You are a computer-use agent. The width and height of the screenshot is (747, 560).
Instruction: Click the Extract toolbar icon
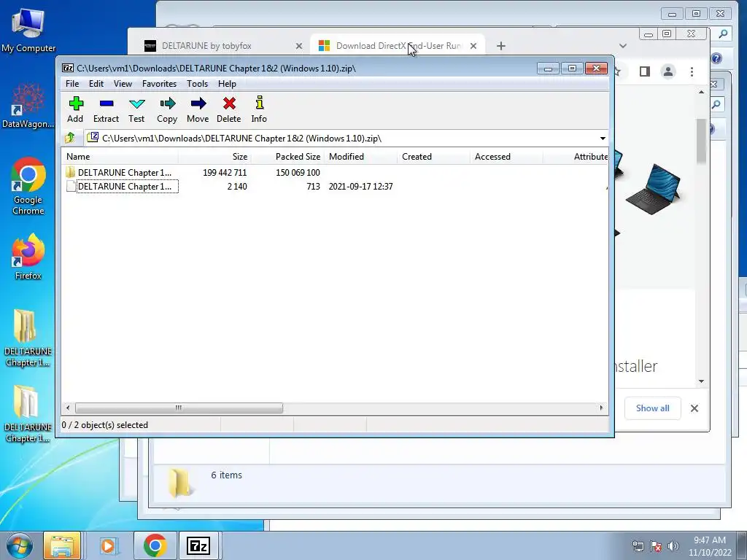106,109
